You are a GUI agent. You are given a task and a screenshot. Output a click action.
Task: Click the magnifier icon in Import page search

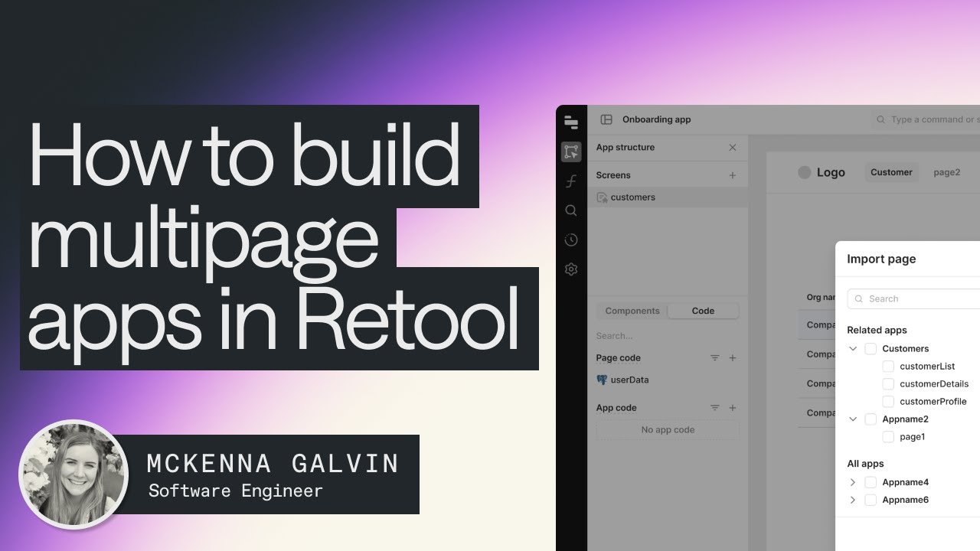click(859, 299)
